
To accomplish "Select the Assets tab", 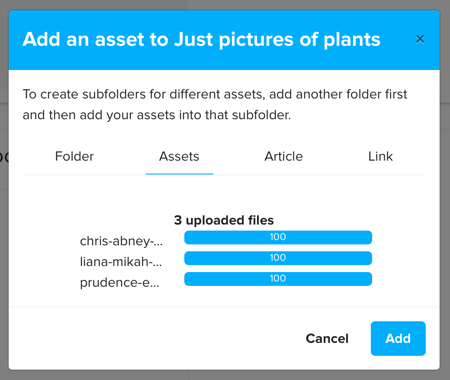I will (x=179, y=156).
